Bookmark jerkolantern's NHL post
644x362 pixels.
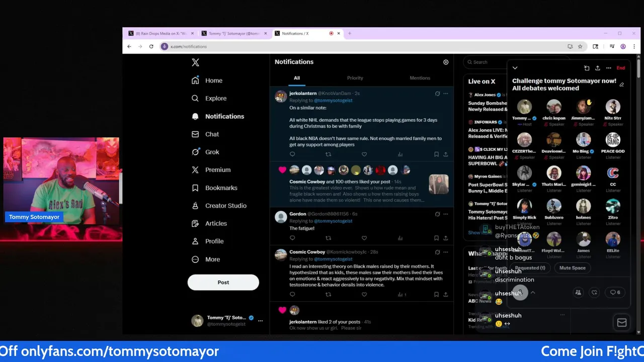click(x=436, y=154)
